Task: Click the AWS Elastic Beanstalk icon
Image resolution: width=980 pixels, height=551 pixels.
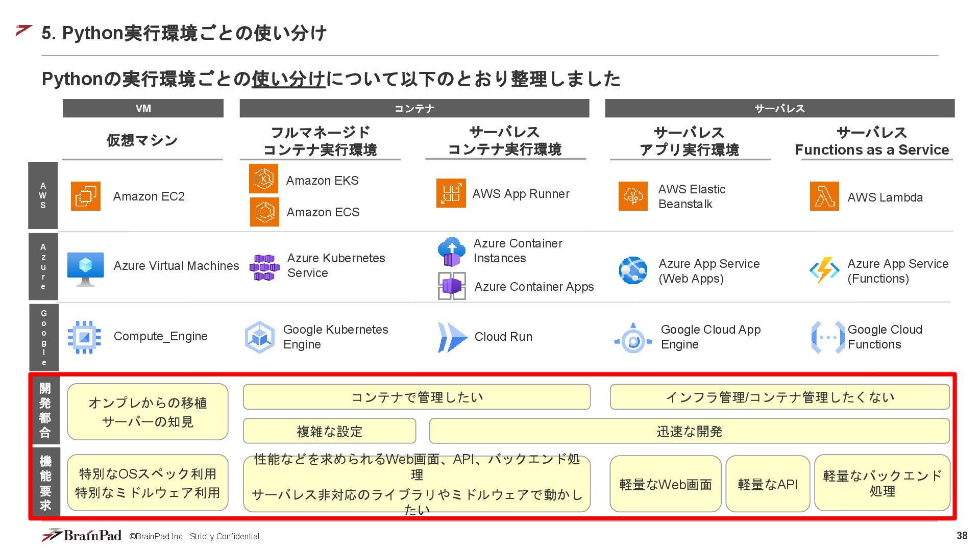Action: coord(633,196)
